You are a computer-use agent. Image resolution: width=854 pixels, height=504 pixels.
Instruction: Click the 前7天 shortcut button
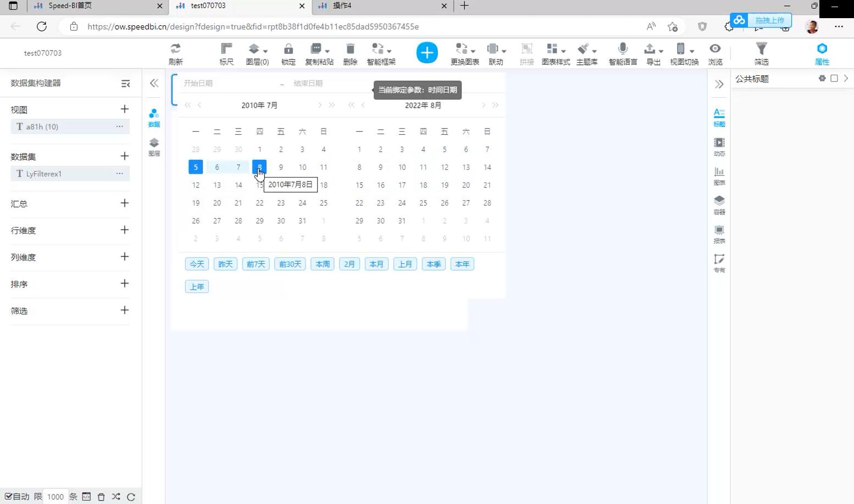pos(256,264)
